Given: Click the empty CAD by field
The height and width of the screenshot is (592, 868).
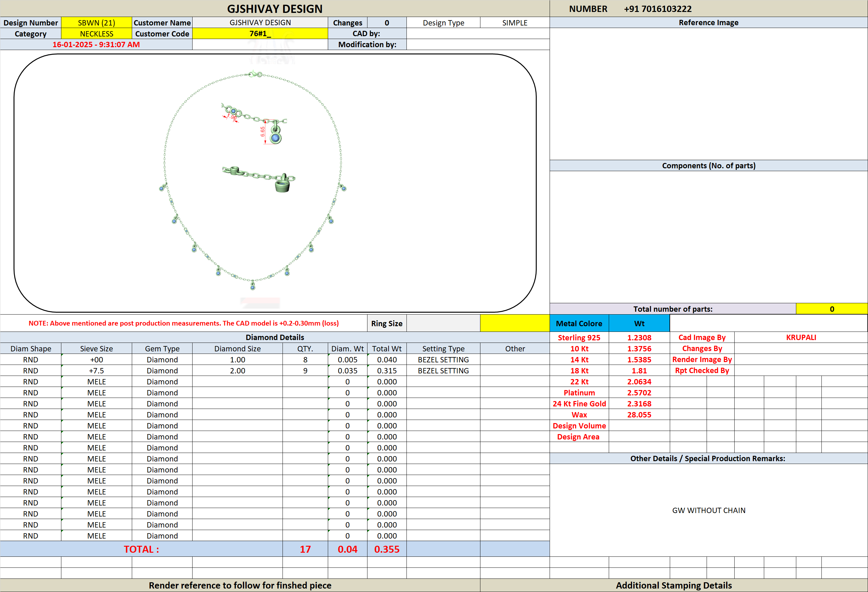Looking at the screenshot, I should coord(478,34).
